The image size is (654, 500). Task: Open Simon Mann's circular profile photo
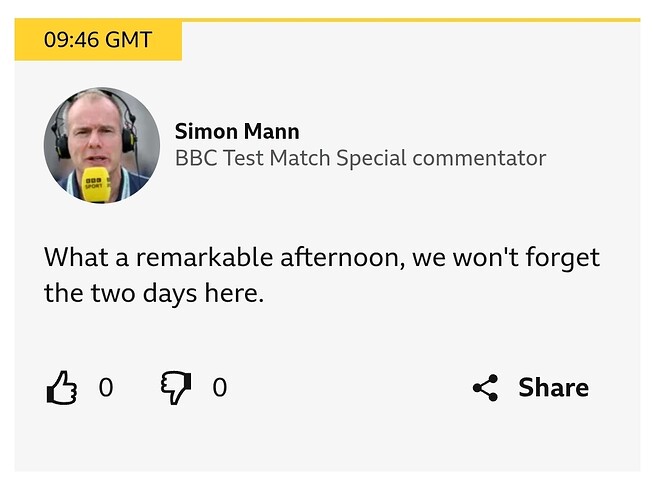[x=101, y=146]
